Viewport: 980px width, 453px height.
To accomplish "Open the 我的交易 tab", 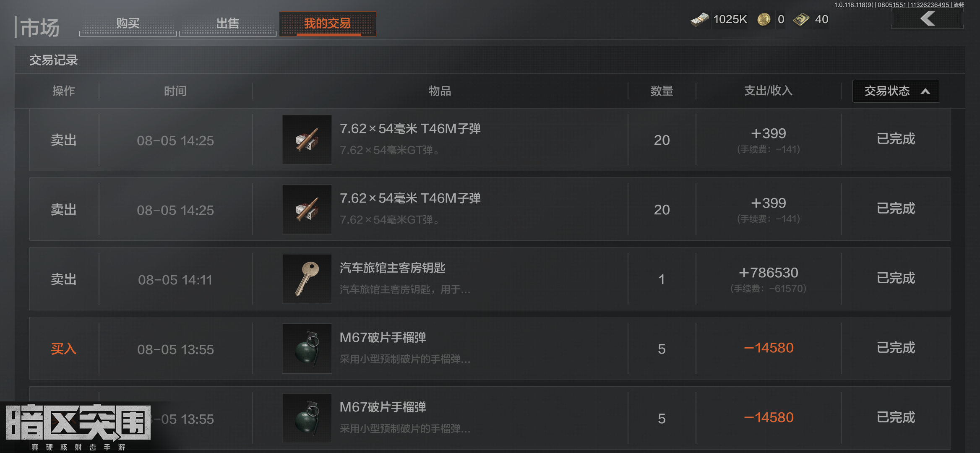I will [x=328, y=24].
